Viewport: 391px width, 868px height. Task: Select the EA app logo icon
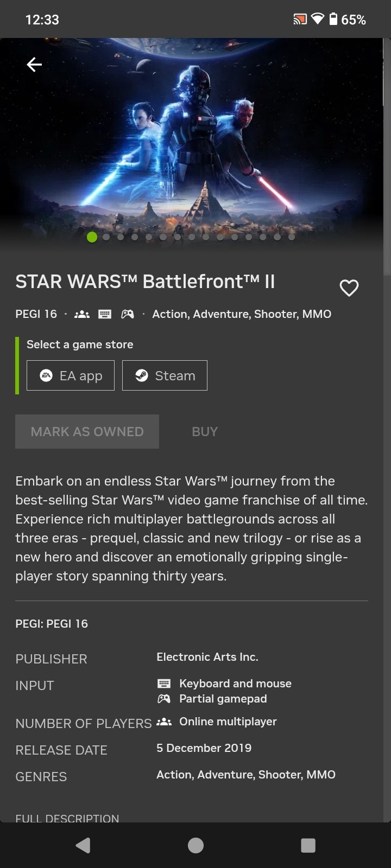coord(48,375)
